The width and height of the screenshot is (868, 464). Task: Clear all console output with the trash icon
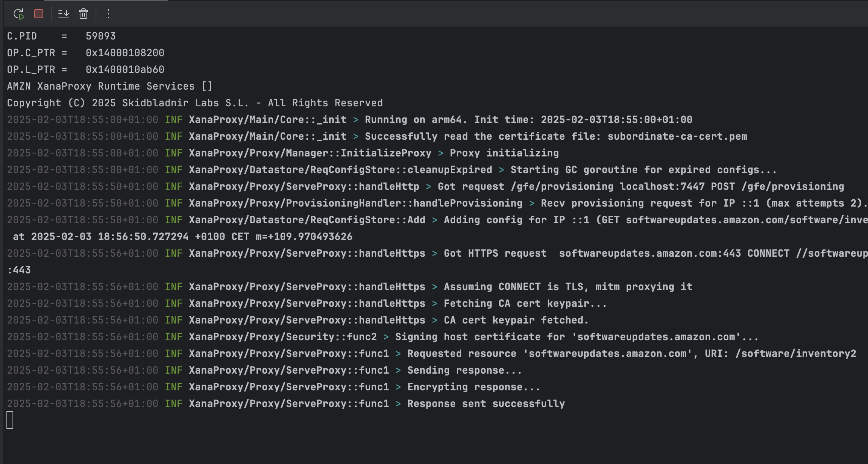pos(83,14)
